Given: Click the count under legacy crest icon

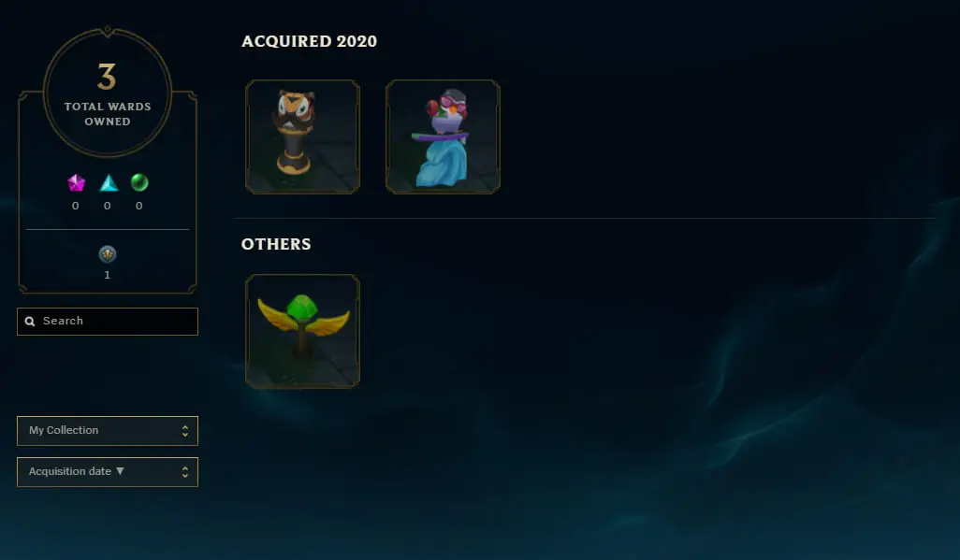Looking at the screenshot, I should [x=108, y=275].
